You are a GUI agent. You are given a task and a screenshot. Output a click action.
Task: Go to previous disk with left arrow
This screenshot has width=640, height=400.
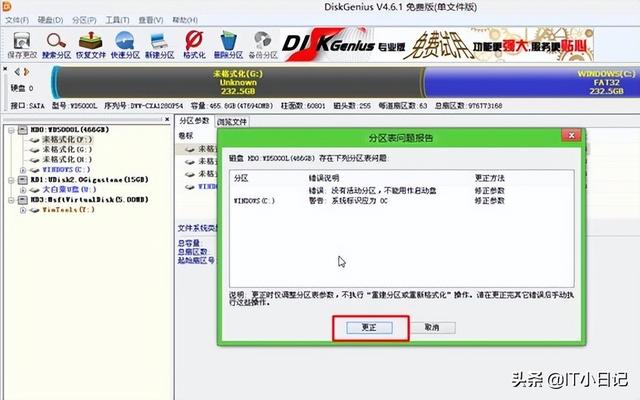[x=17, y=72]
